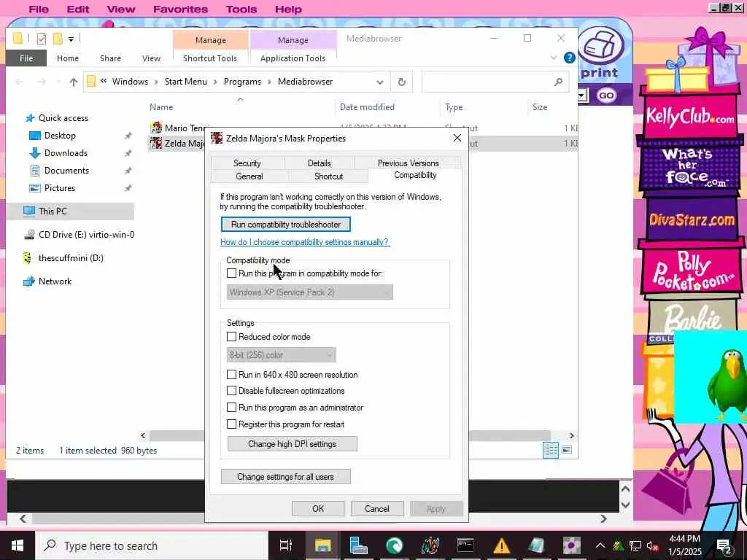747x560 pixels.
Task: Open Documents in navigation pane
Action: tap(66, 171)
